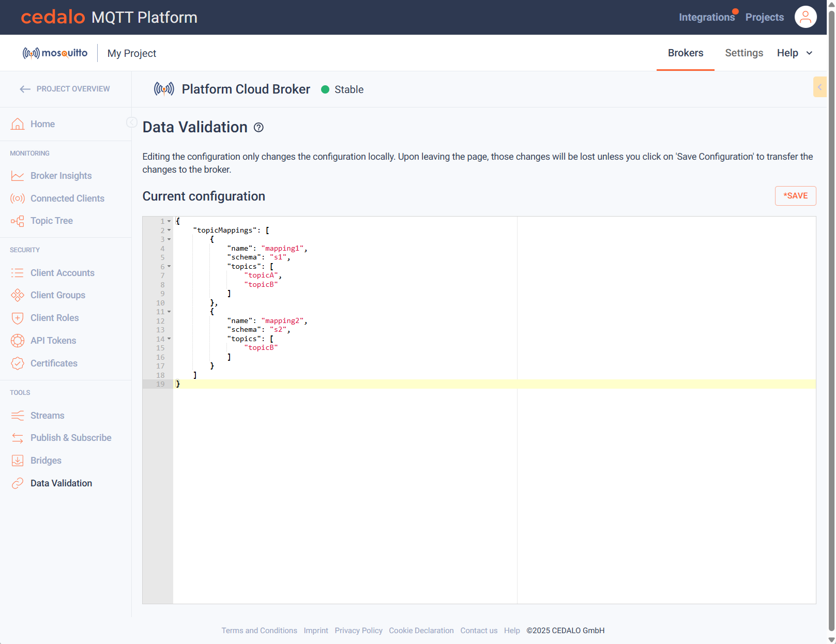Click the Client Roles shield icon
The height and width of the screenshot is (644, 836).
(18, 318)
